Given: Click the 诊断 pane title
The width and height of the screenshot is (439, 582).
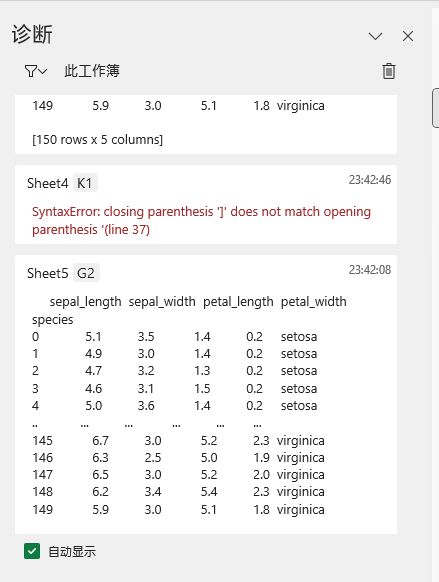Looking at the screenshot, I should (32, 35).
